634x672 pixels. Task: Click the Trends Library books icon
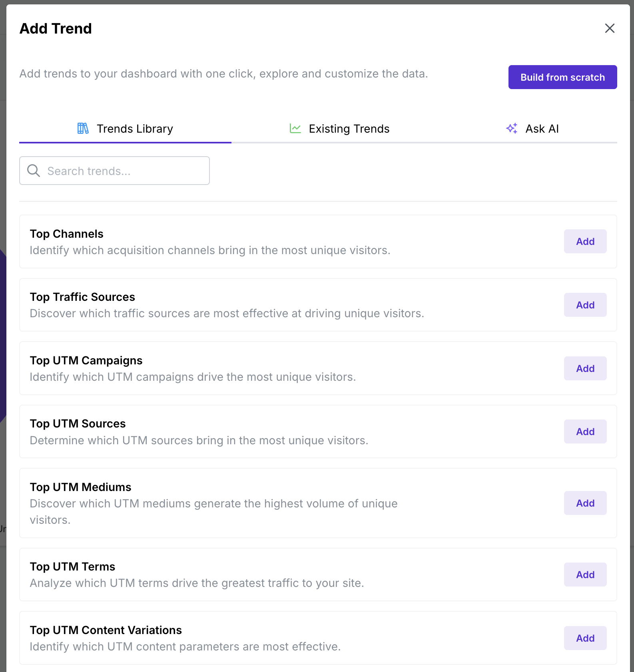coord(83,129)
